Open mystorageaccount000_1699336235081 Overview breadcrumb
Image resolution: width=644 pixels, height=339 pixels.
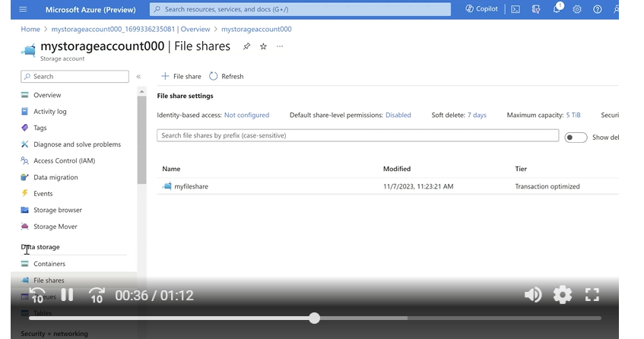[x=131, y=29]
